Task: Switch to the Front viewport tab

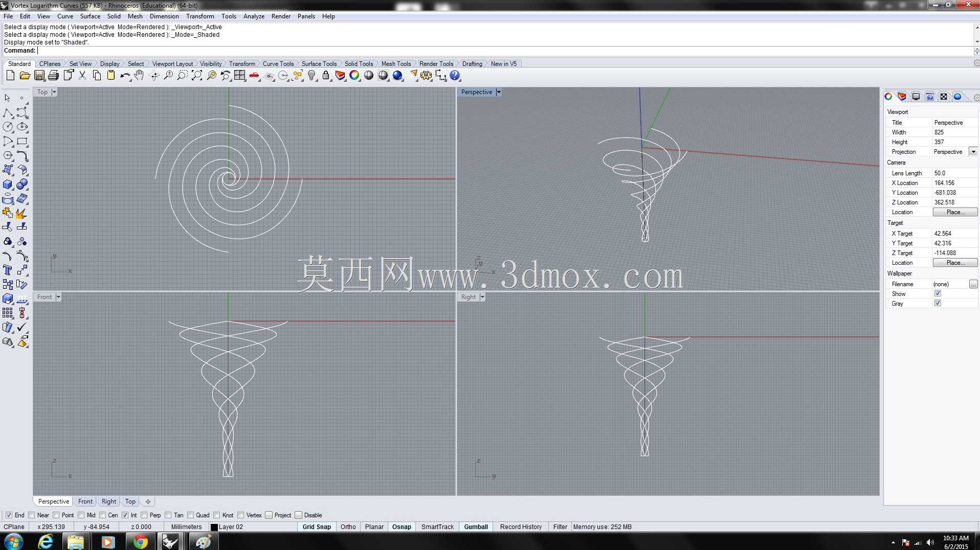Action: click(x=85, y=501)
